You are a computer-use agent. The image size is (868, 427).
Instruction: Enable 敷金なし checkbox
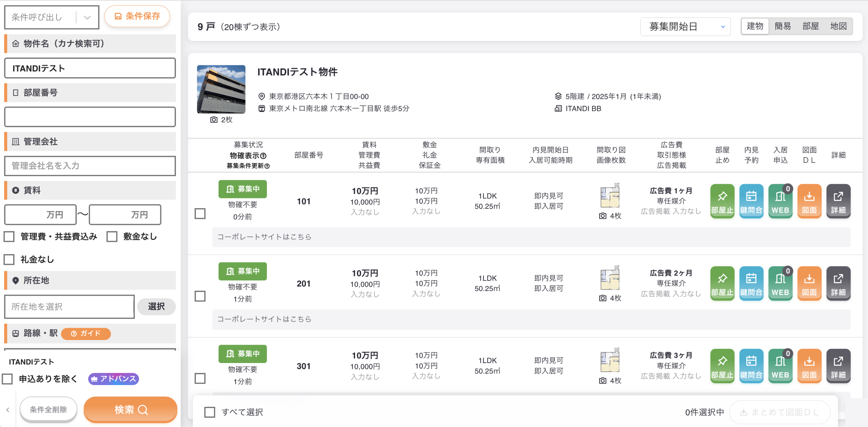click(x=112, y=237)
